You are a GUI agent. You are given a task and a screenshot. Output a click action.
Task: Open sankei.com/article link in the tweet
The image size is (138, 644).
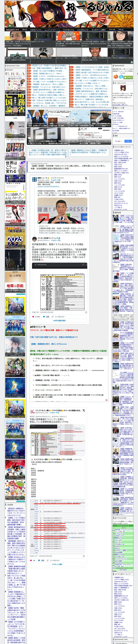[x=49, y=187]
